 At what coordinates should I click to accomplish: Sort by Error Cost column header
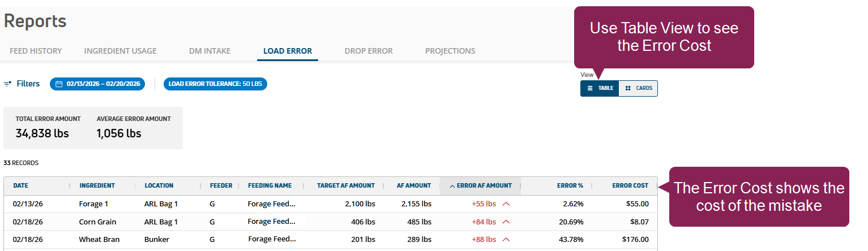coord(630,186)
